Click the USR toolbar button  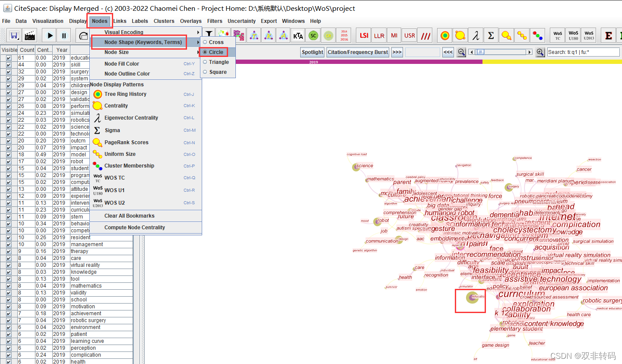409,35
